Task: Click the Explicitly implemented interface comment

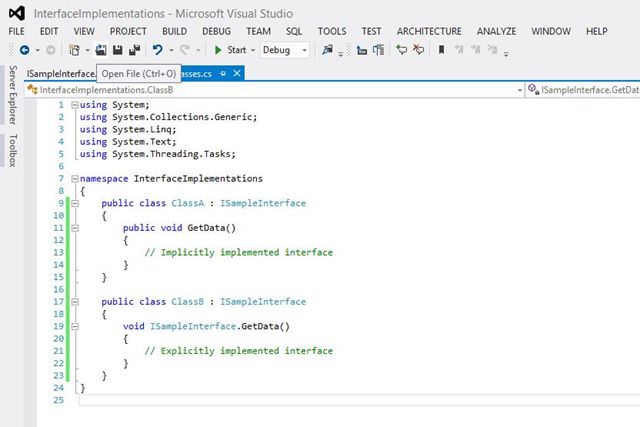Action: pos(239,351)
